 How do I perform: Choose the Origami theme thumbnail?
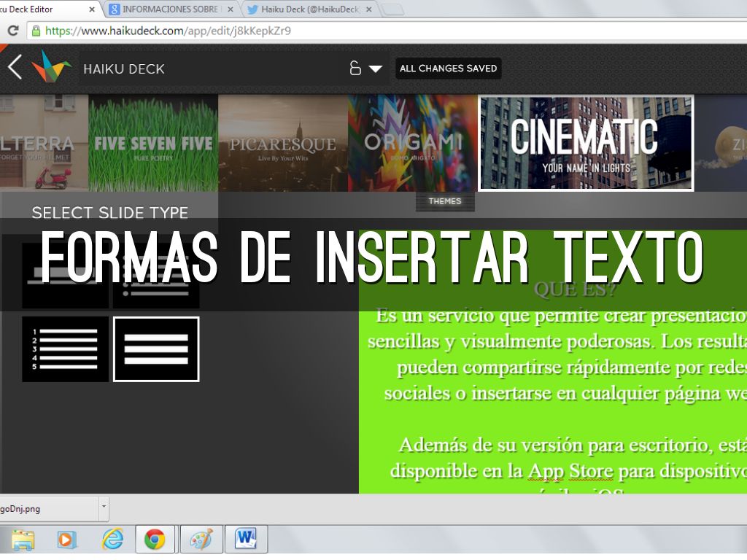click(x=413, y=143)
